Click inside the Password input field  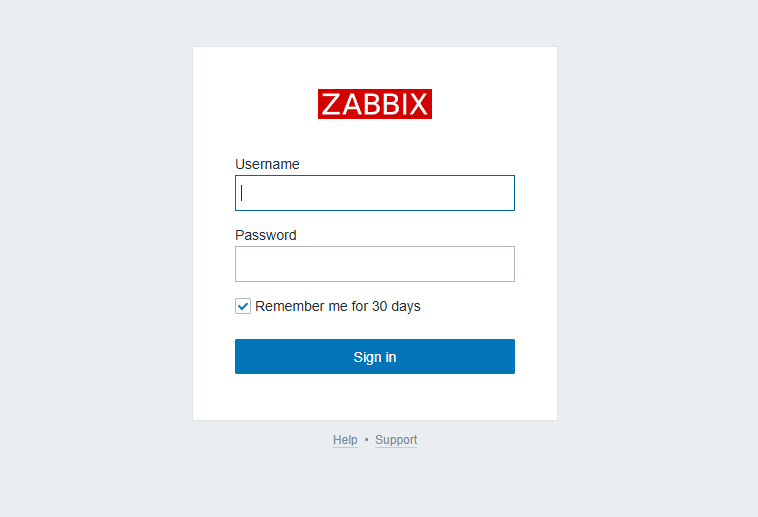pos(375,264)
